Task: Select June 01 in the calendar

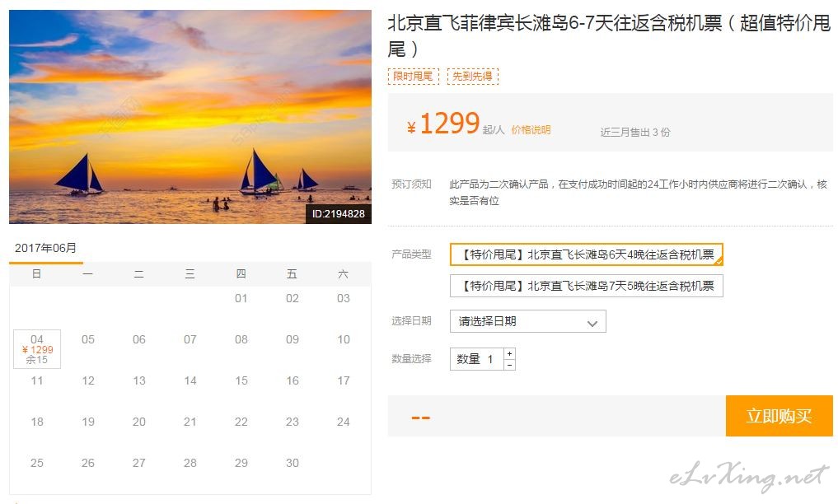Action: click(241, 298)
